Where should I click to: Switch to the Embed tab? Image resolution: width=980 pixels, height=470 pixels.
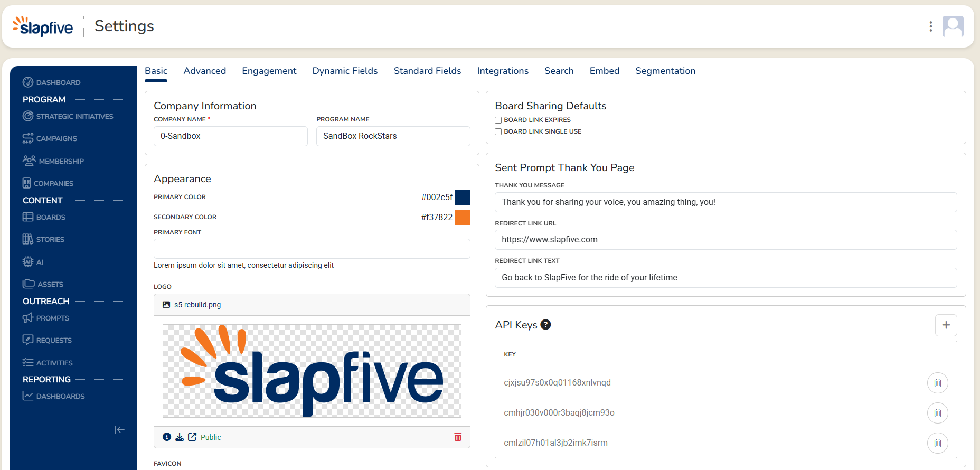(605, 71)
